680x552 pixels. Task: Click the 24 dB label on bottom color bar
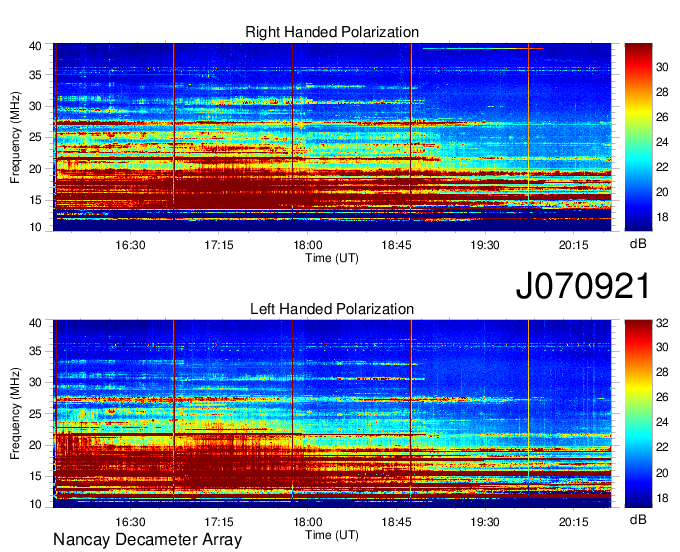(662, 423)
